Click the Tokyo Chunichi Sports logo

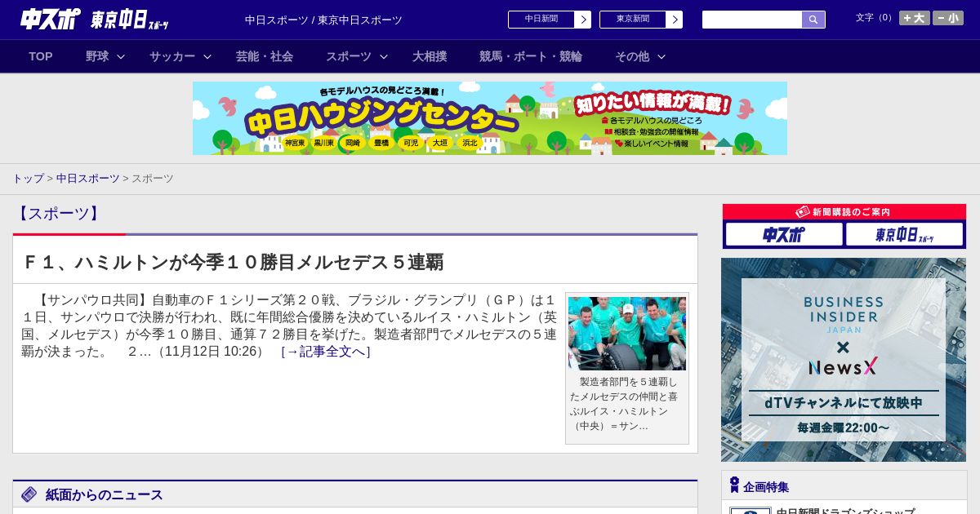point(130,20)
